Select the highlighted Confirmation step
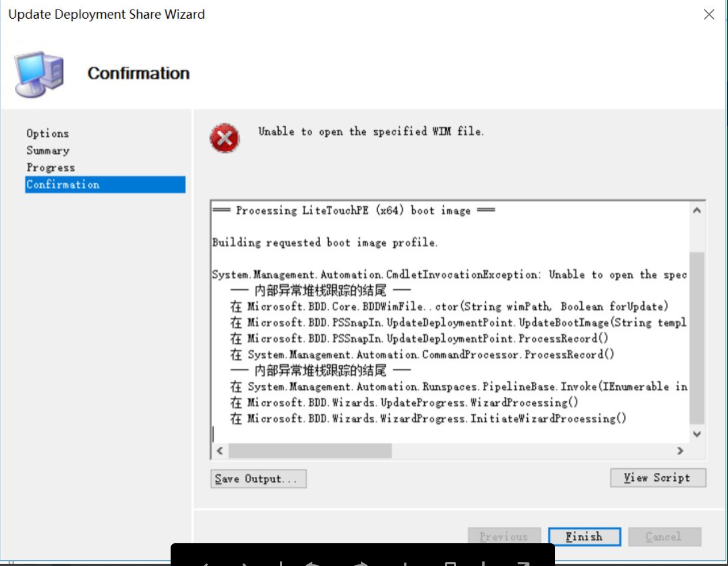 (63, 184)
